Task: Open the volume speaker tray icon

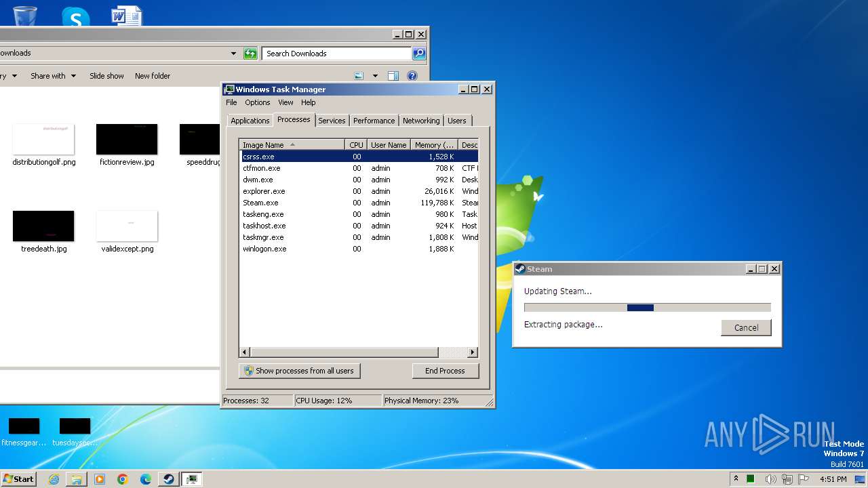Action: (770, 479)
